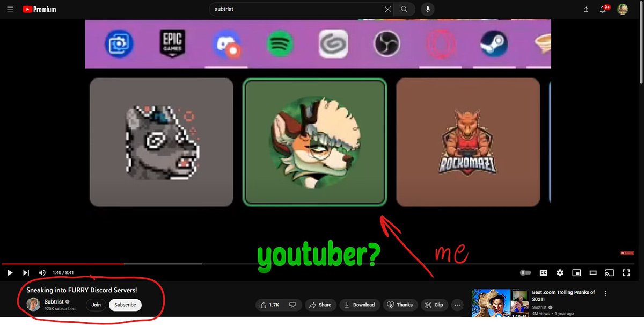Viewport: 644px width, 325px height.
Task: Subscribe to the Subtrist channel
Action: tap(125, 305)
